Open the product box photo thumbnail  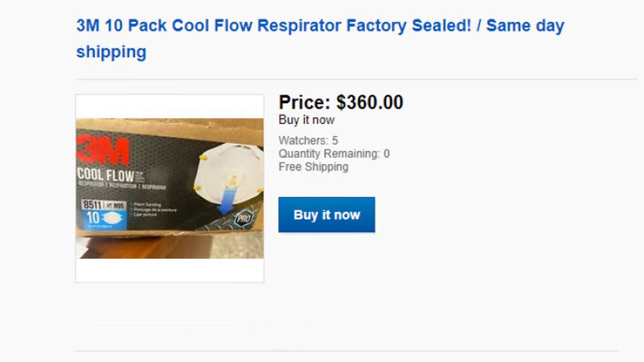tap(170, 188)
